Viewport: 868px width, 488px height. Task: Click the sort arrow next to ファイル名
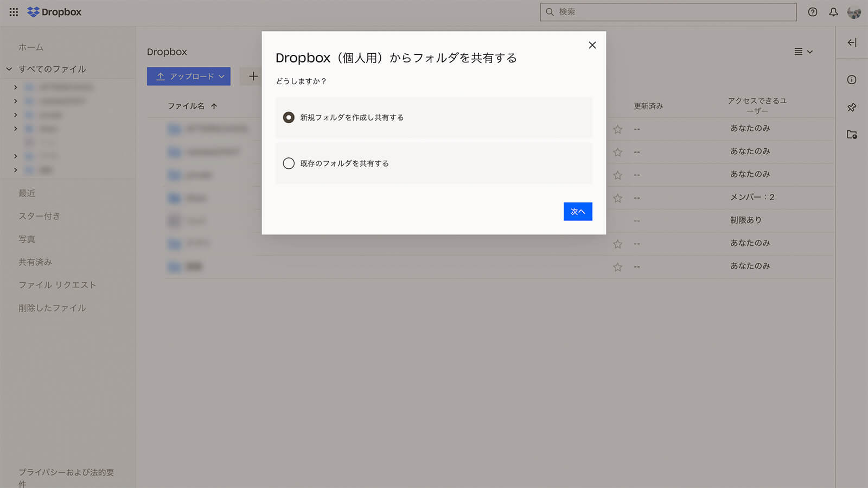pyautogui.click(x=214, y=106)
